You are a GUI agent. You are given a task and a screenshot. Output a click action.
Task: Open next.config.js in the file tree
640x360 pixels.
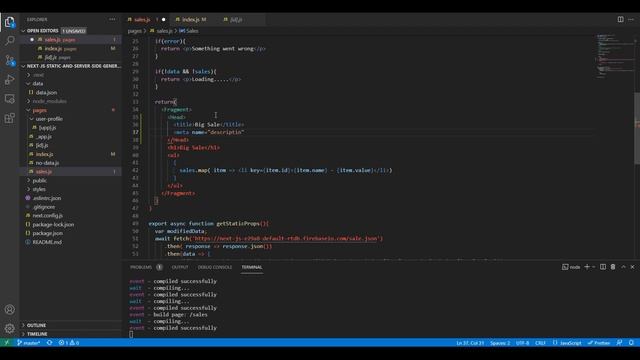point(71,216)
